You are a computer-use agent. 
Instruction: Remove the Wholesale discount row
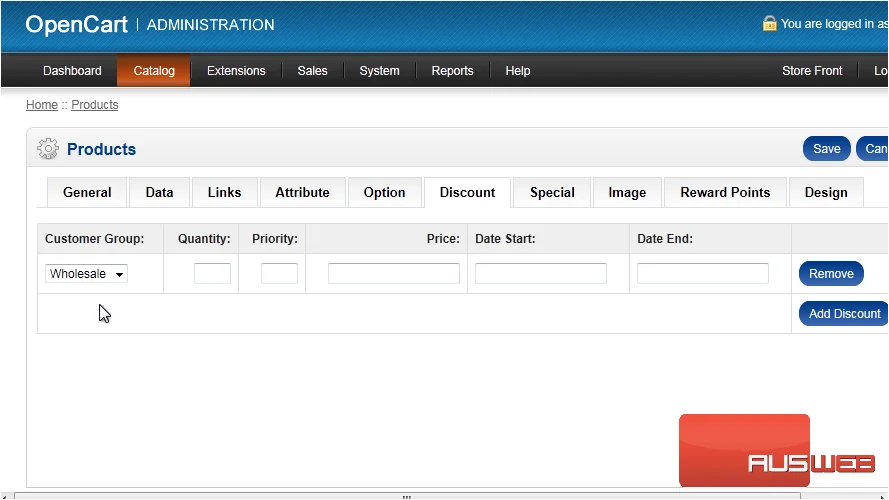click(831, 274)
